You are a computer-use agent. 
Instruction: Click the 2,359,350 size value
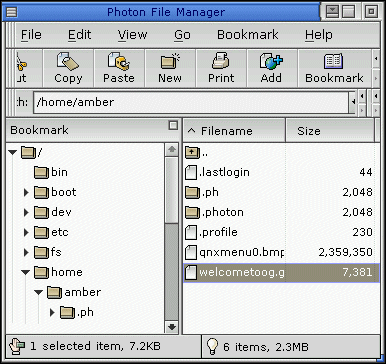pyautogui.click(x=345, y=252)
